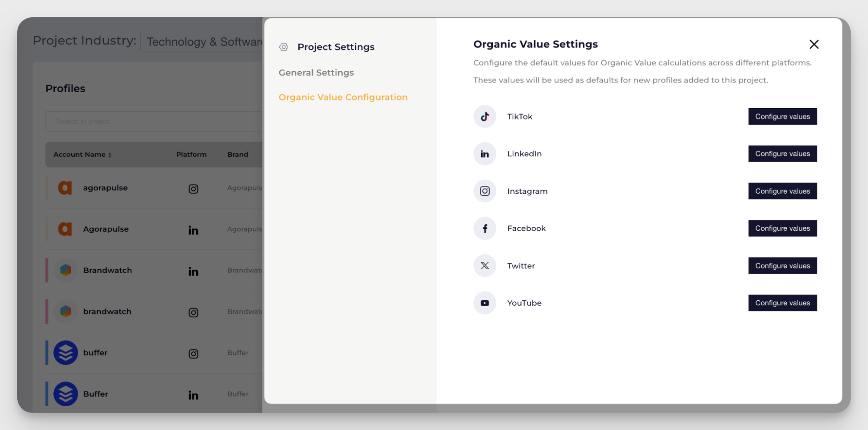Click the Facebook platform icon

coord(485,228)
